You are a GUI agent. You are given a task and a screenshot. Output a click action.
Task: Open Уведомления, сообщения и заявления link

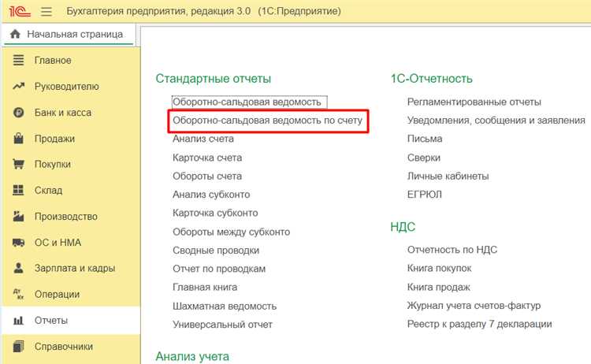[x=496, y=121]
